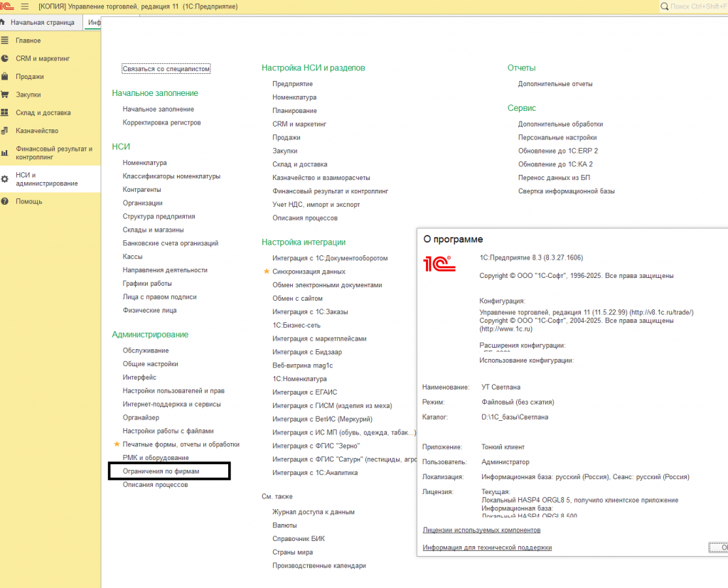This screenshot has height=588, width=728.
Task: Click the НСИ и администрирование gear icon
Action: (5, 178)
